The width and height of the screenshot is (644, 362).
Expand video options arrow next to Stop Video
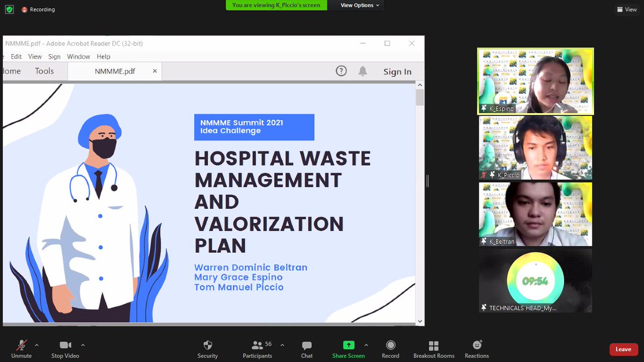[x=83, y=345]
